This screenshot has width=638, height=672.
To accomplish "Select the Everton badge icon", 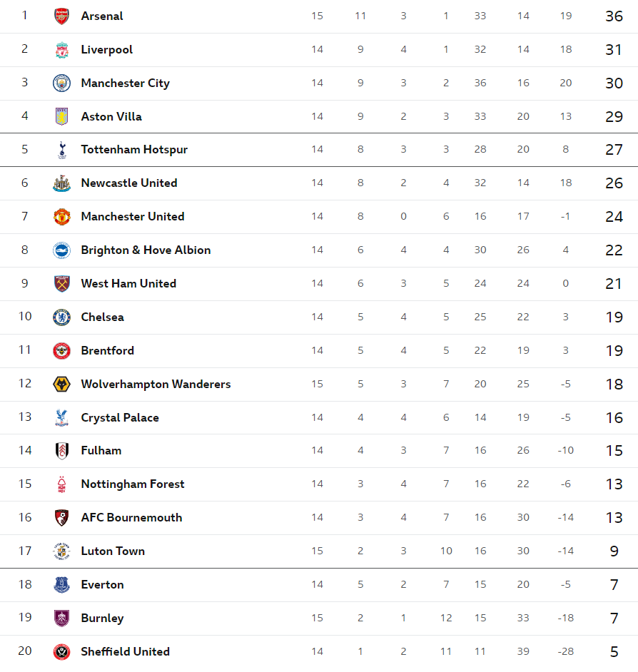I will [62, 584].
